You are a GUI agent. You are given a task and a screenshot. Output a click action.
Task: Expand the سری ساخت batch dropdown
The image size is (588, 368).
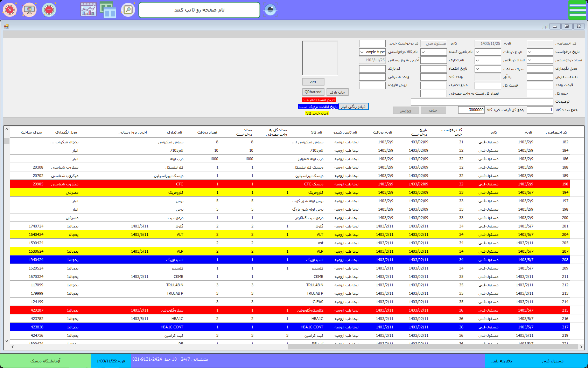pyautogui.click(x=477, y=69)
